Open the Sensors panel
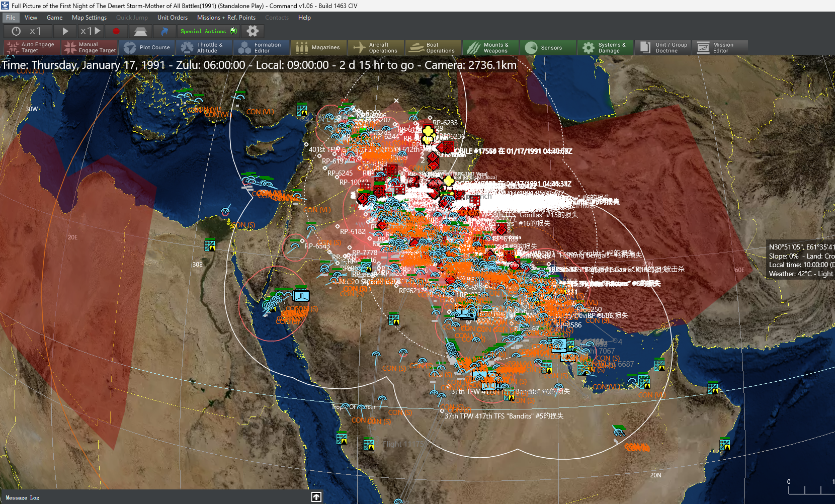The height and width of the screenshot is (504, 835). coord(548,48)
